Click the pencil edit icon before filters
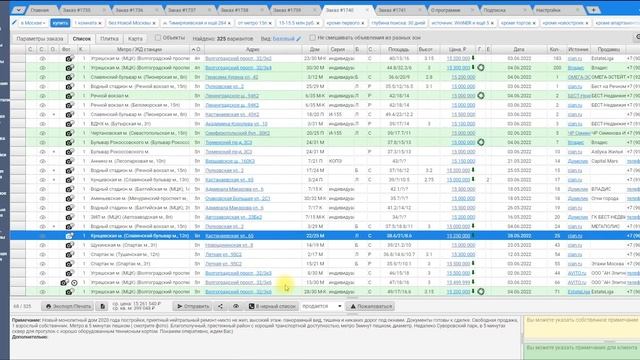 (x=15, y=23)
